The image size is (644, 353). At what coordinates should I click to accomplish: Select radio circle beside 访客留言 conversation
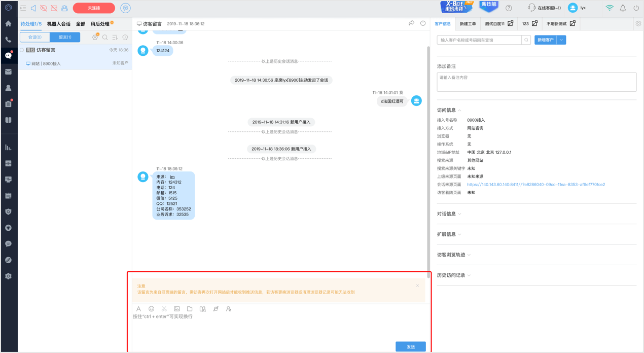point(22,50)
